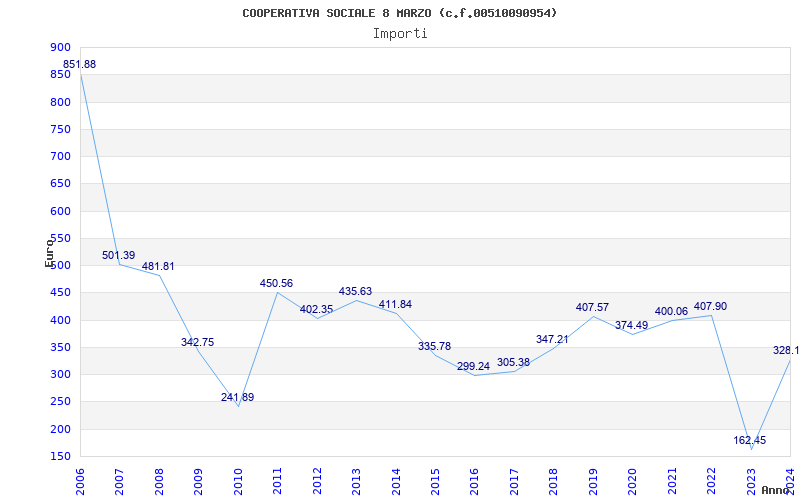Click the 411.84 data label
This screenshot has width=800, height=500.
[395, 304]
